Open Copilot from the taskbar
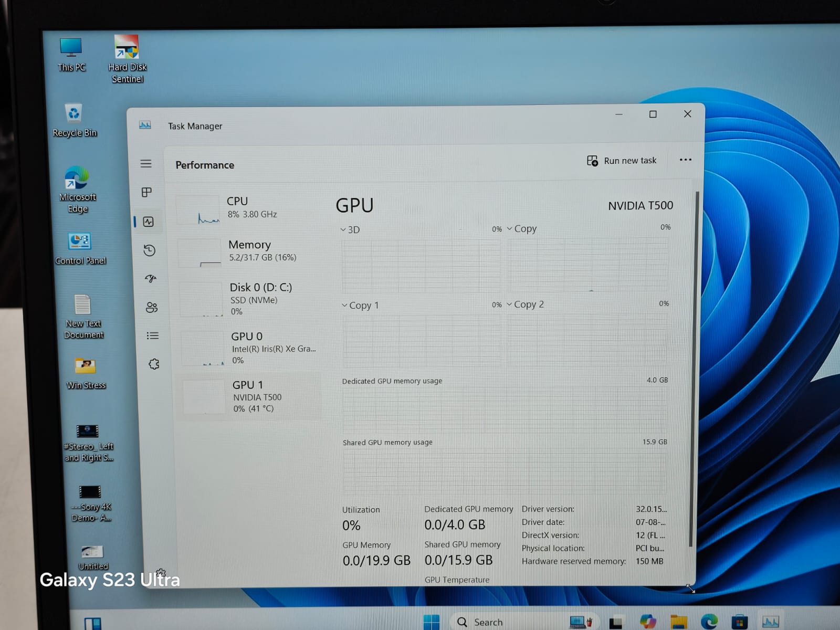 tap(648, 622)
